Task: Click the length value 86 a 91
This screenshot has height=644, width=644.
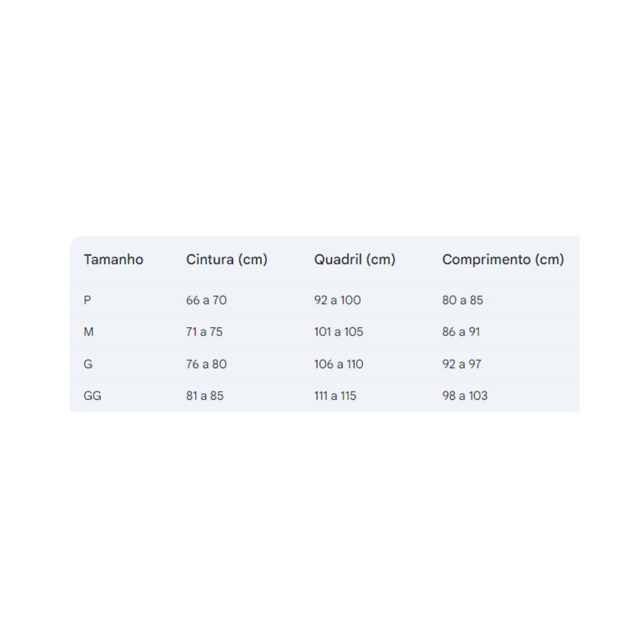Action: [460, 332]
